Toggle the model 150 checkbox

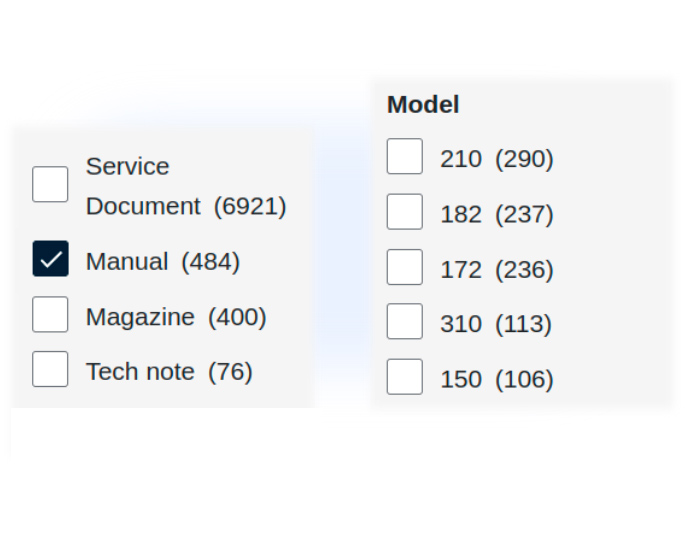coord(405,377)
